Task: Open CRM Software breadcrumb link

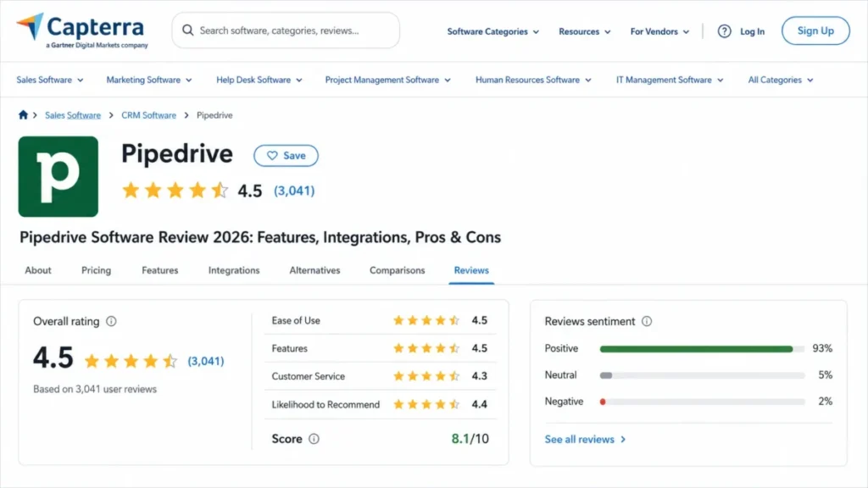Action: 148,115
